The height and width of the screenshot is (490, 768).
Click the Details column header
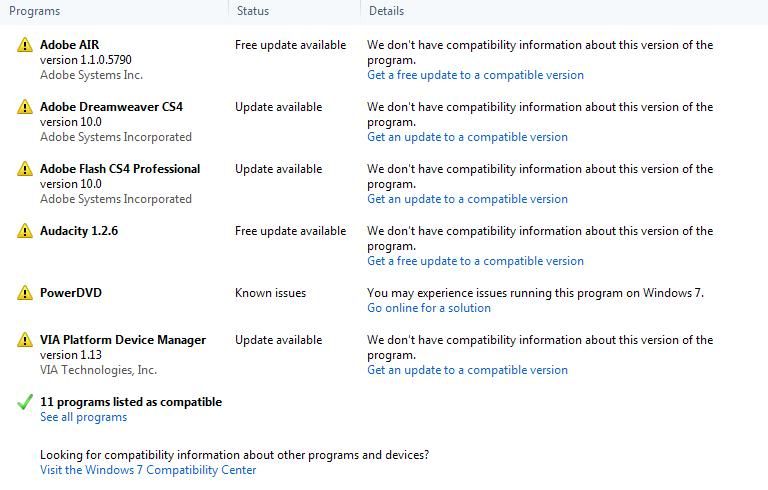pos(386,11)
